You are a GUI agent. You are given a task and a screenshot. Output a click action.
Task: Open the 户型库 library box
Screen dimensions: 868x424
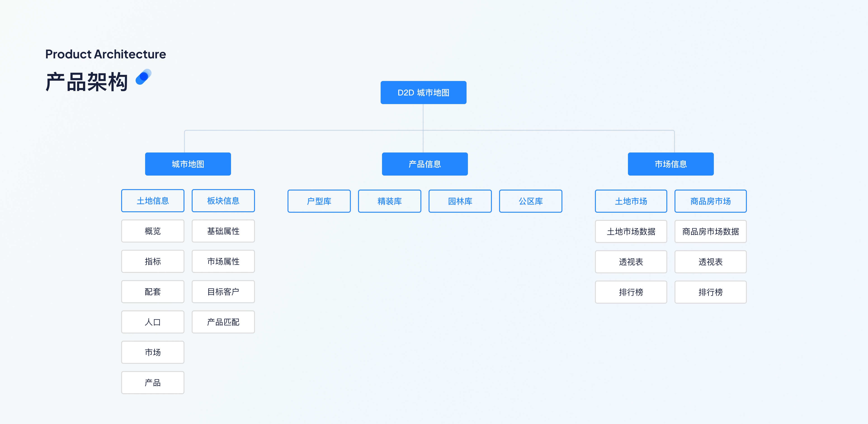tap(319, 201)
